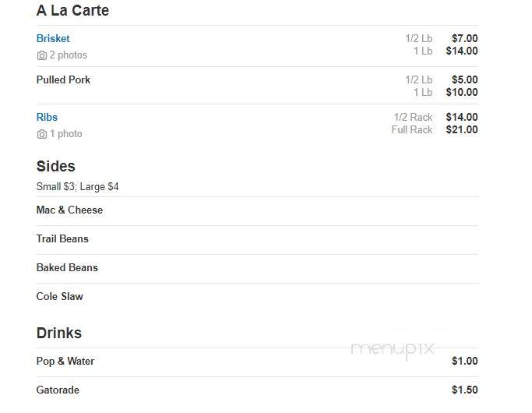532x413 pixels.
Task: Click the Pop & Water drink row
Action: click(x=257, y=361)
